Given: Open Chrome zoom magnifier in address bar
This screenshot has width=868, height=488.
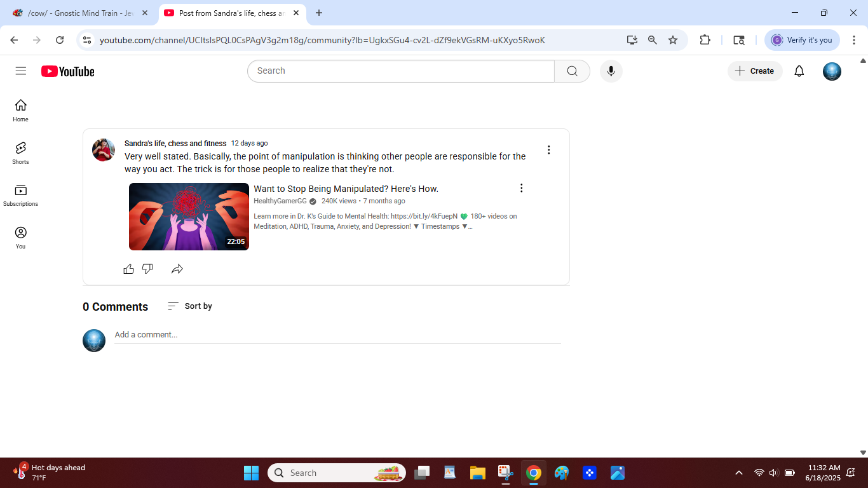Looking at the screenshot, I should point(653,40).
